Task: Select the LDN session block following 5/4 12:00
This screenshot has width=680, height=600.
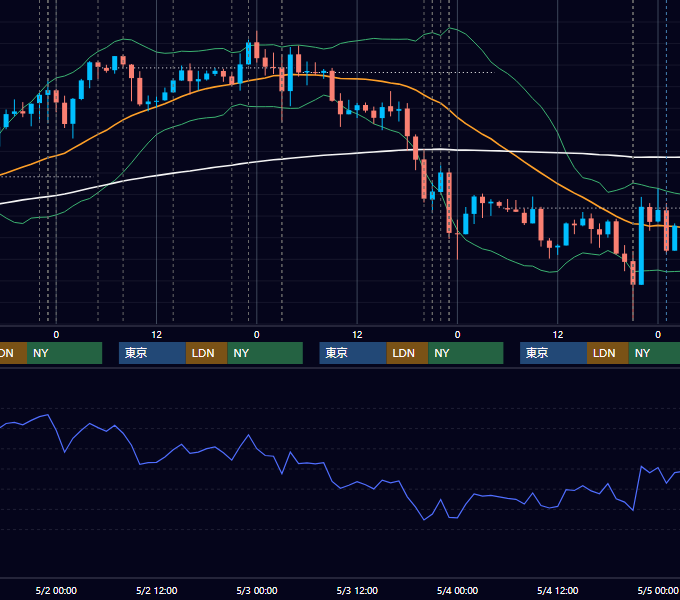Action: coord(608,353)
